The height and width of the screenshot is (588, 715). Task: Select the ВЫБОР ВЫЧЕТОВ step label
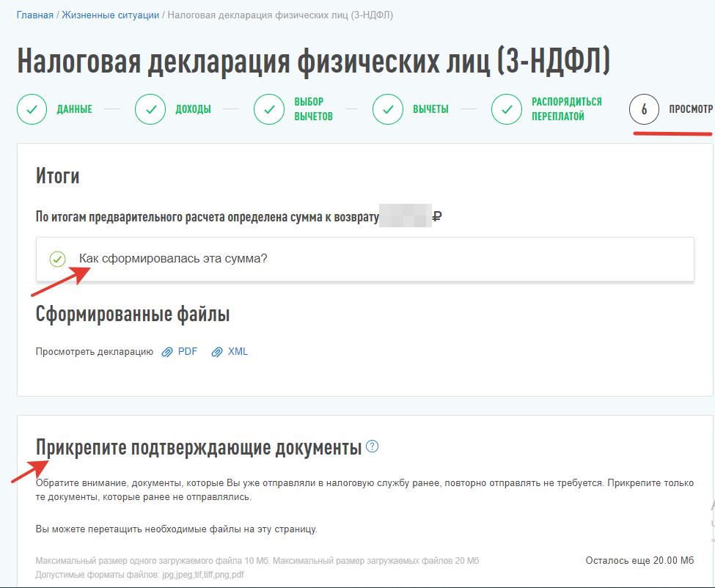point(313,109)
